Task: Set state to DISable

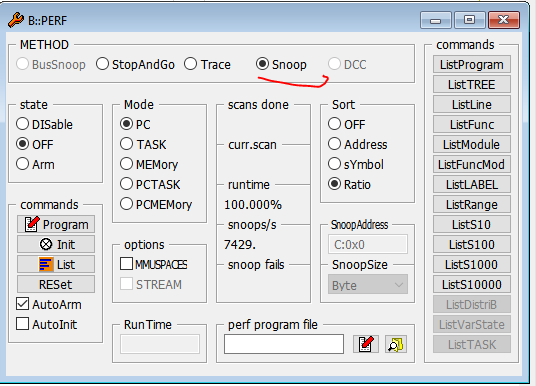Action: pyautogui.click(x=44, y=124)
